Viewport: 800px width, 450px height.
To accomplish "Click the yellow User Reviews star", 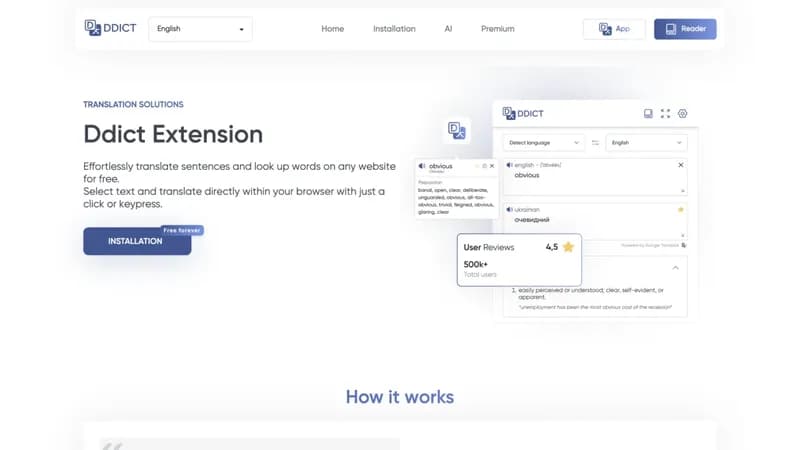I will pos(568,247).
